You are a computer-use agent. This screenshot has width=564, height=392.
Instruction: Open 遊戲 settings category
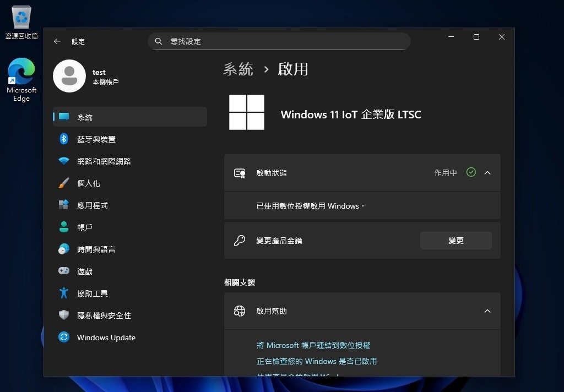[x=130, y=271]
